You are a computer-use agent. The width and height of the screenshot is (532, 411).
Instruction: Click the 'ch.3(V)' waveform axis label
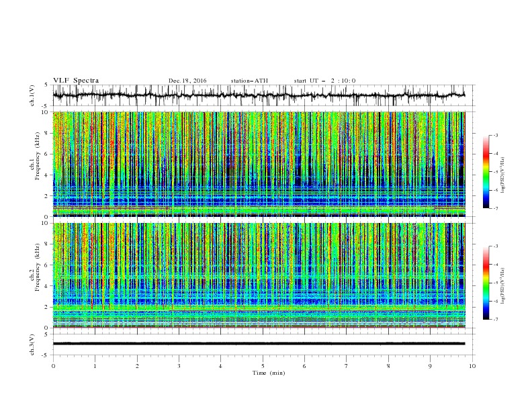(x=32, y=345)
